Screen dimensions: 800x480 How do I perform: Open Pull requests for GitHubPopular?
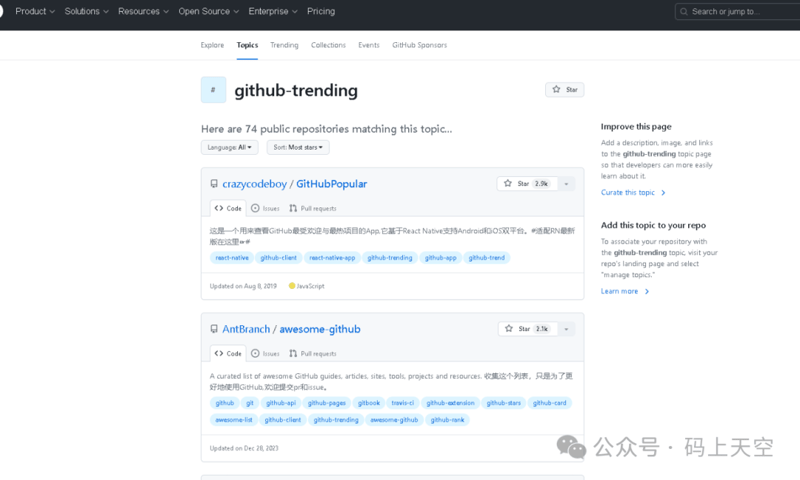click(x=313, y=208)
